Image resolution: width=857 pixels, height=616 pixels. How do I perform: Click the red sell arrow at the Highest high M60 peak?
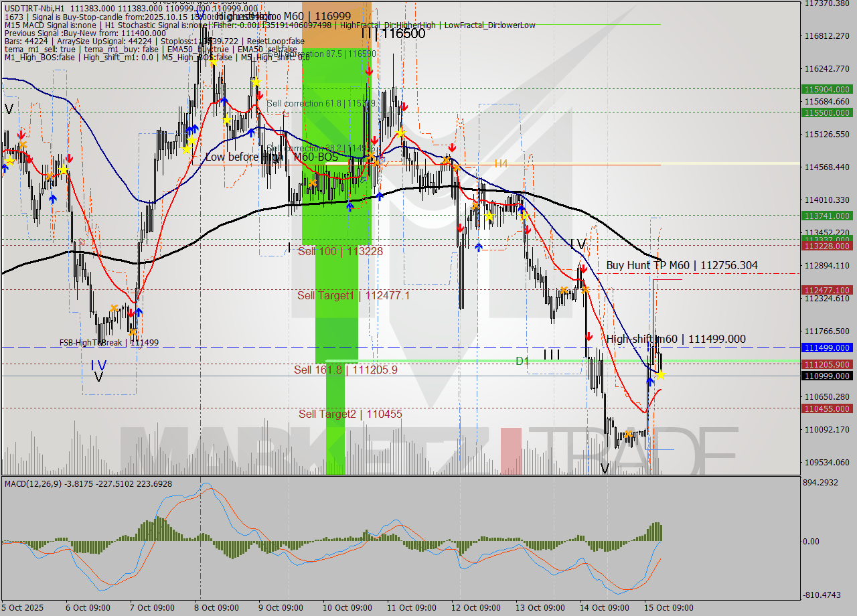(x=368, y=71)
